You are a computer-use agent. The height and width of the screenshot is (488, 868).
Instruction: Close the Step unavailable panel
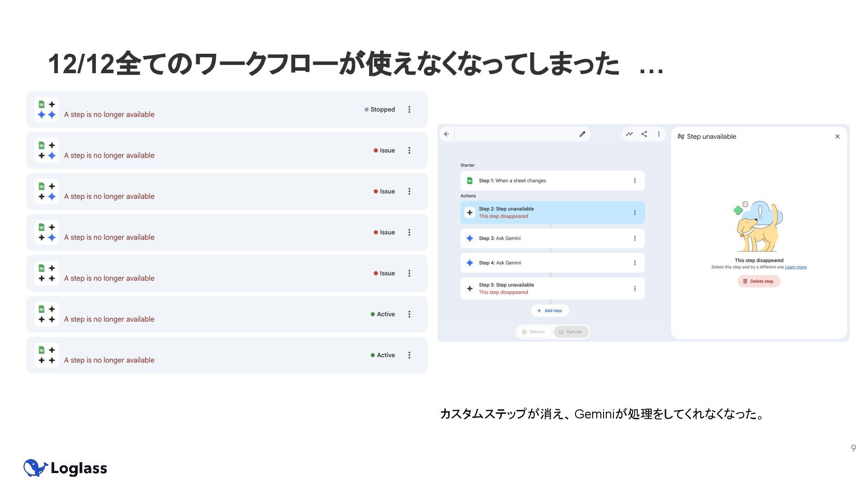tap(837, 136)
